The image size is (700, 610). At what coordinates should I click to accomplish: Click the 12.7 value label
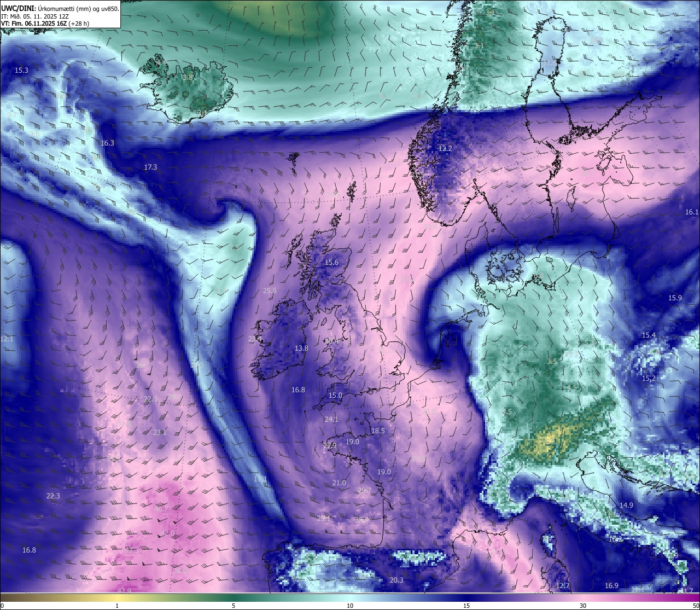click(563, 586)
